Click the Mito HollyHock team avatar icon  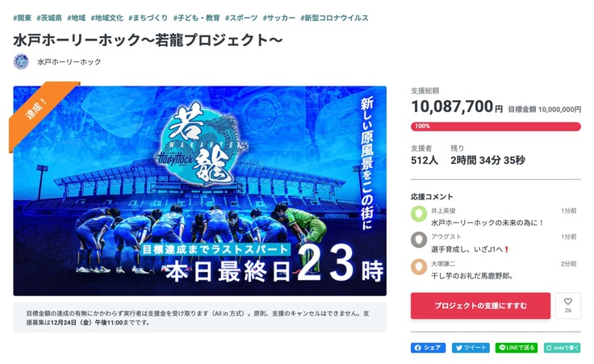click(22, 62)
